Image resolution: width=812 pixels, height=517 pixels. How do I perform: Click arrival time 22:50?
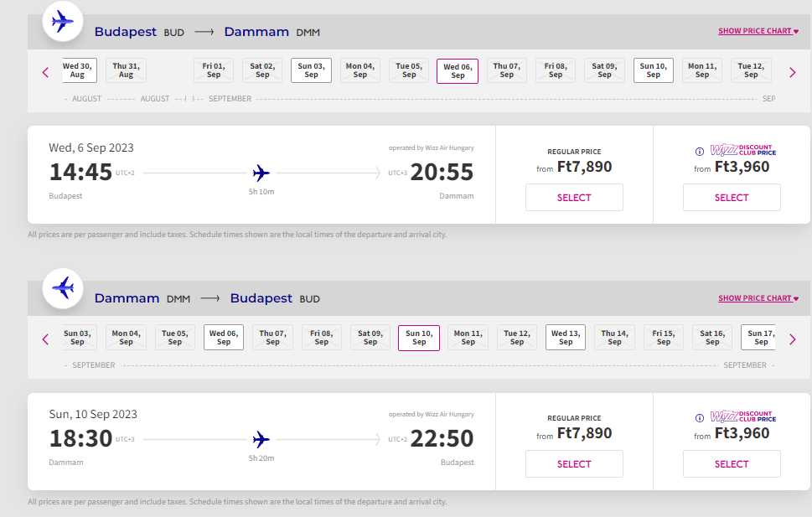(442, 439)
